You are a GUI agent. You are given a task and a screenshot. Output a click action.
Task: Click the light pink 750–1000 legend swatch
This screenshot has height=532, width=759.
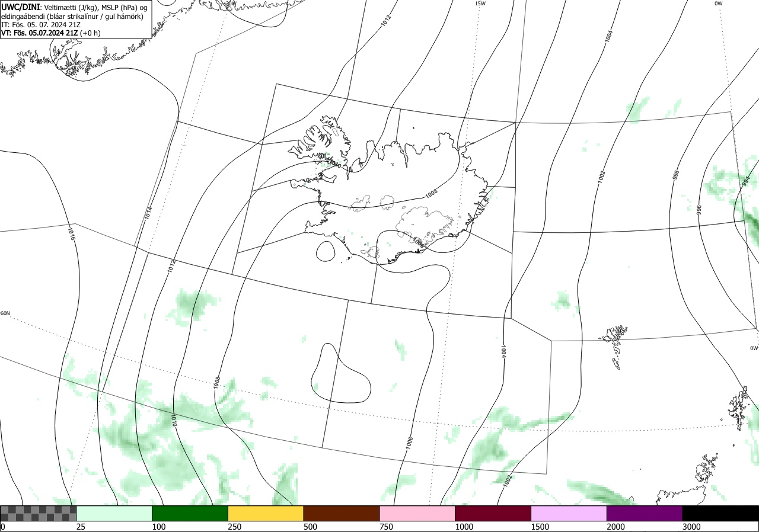[417, 513]
